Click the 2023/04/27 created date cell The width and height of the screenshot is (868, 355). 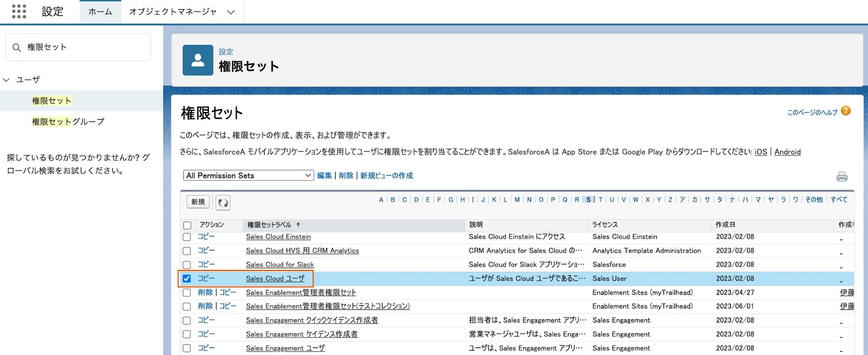(735, 293)
